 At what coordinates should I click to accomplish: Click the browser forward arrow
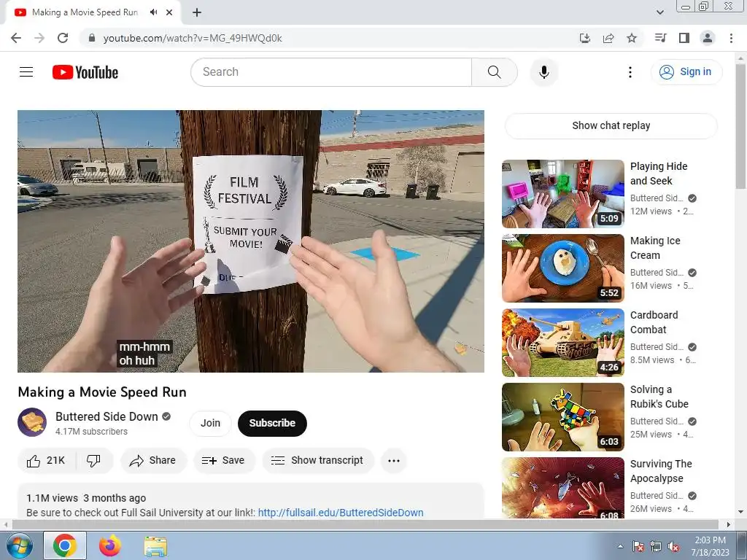point(39,38)
